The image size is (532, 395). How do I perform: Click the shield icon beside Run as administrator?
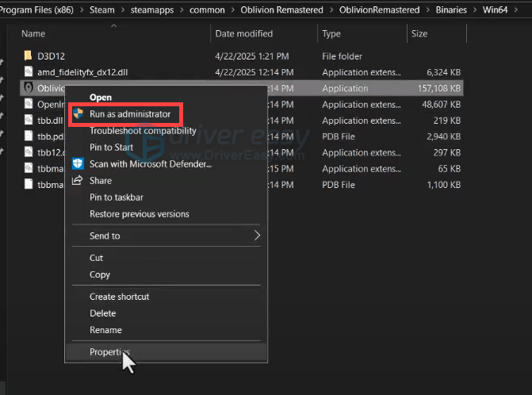[x=78, y=114]
